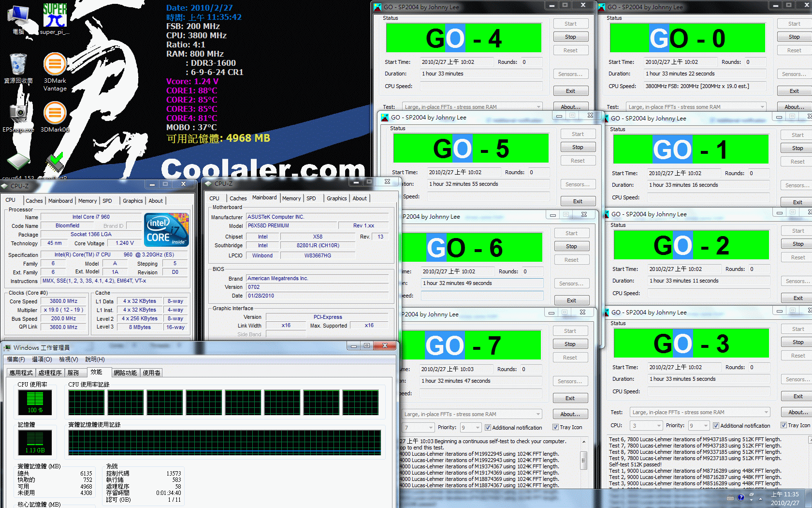Click the Windows 工作管理員 title bar icon
The height and width of the screenshot is (508, 812).
[7, 347]
